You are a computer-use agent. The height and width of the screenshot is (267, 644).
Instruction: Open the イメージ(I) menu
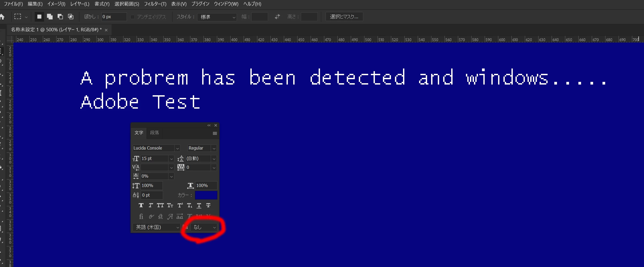(x=56, y=4)
